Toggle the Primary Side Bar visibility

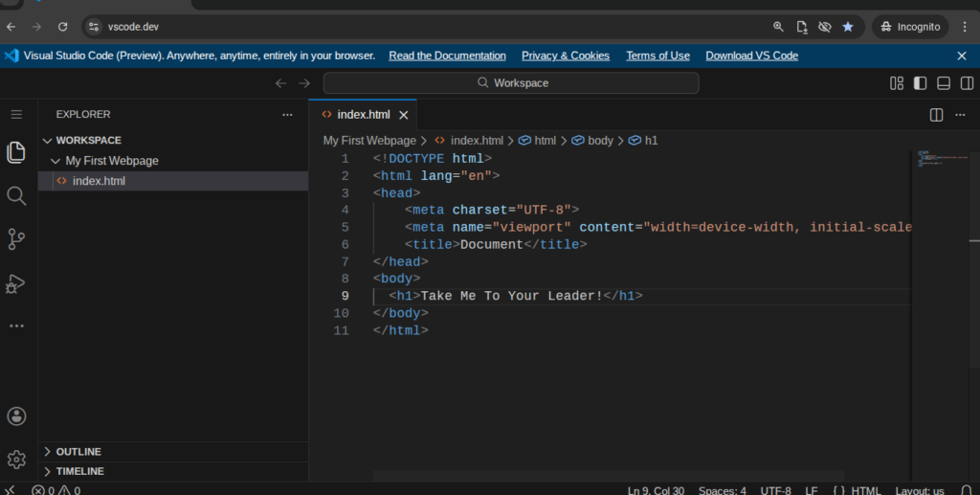click(x=920, y=83)
